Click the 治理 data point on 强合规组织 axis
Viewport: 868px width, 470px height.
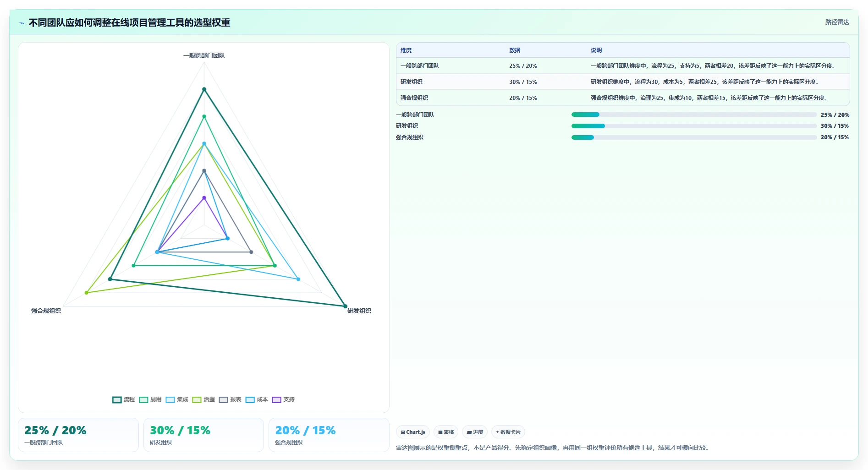coord(86,293)
